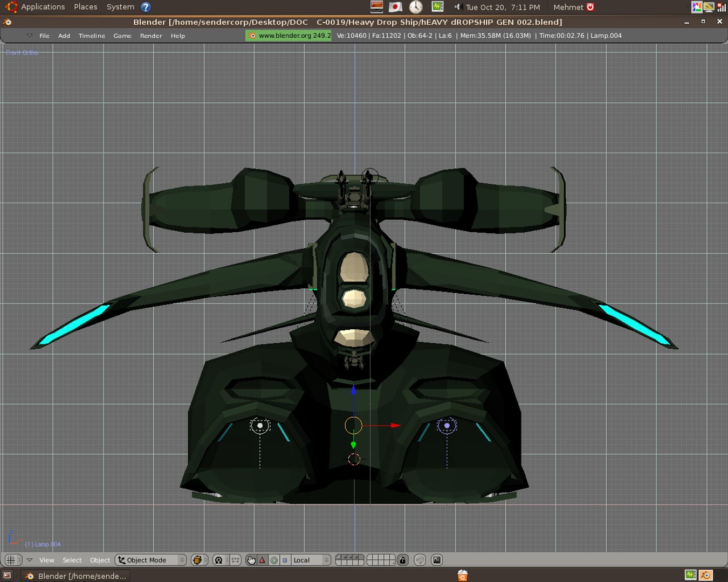Click the monitor icon in top-right tray
Image resolution: width=728 pixels, height=582 pixels.
tap(709, 7)
